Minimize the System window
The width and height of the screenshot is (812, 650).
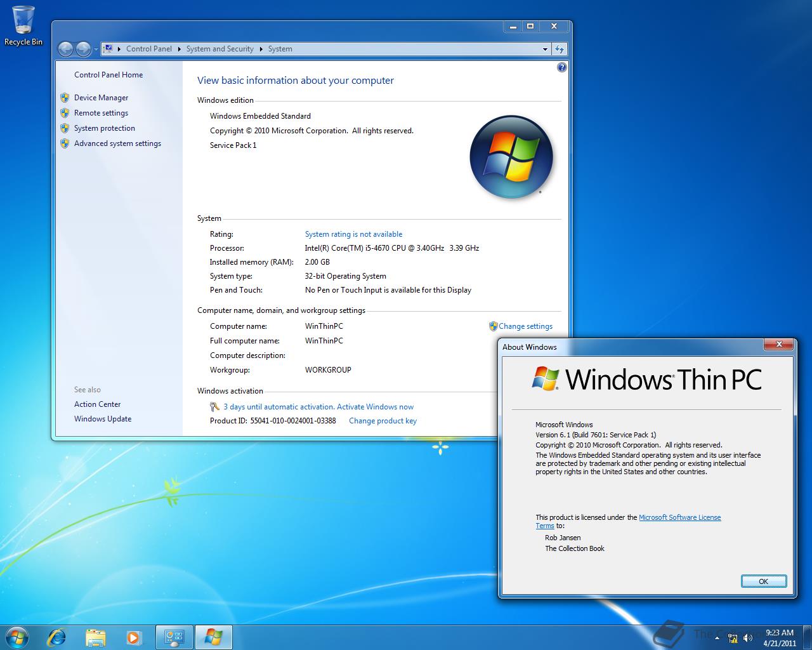pos(513,26)
